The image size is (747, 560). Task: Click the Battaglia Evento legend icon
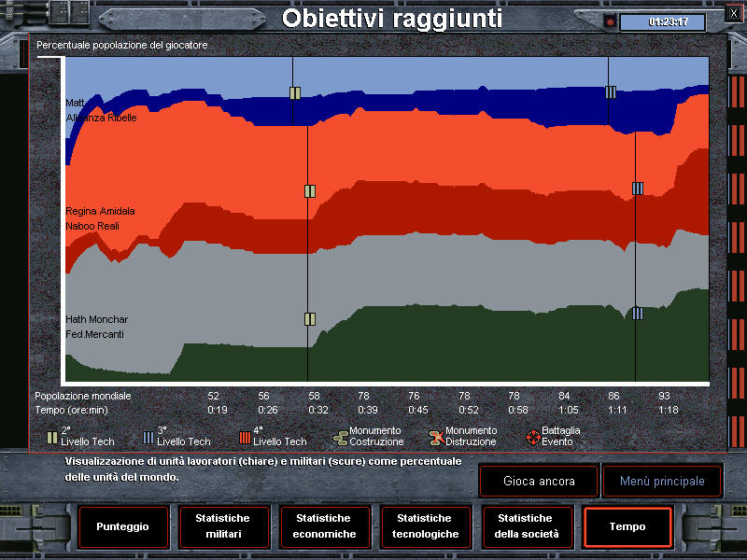(x=533, y=437)
